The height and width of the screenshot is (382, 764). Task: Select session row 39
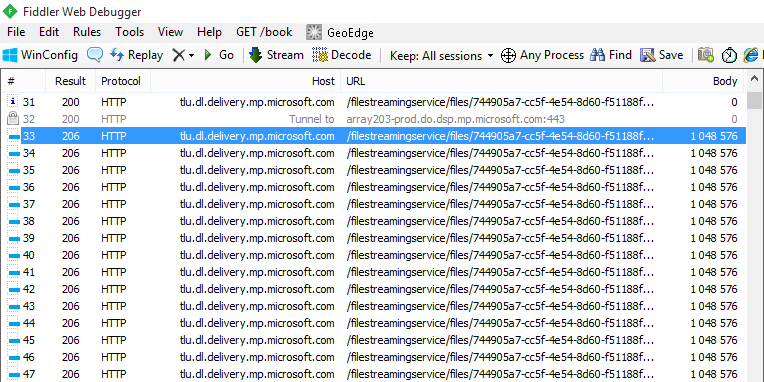[373, 238]
